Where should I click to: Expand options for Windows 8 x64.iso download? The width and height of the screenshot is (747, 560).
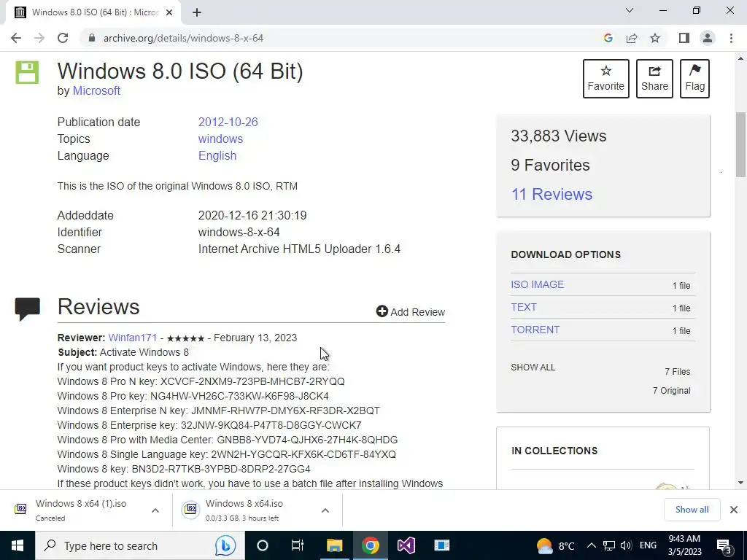(x=325, y=510)
